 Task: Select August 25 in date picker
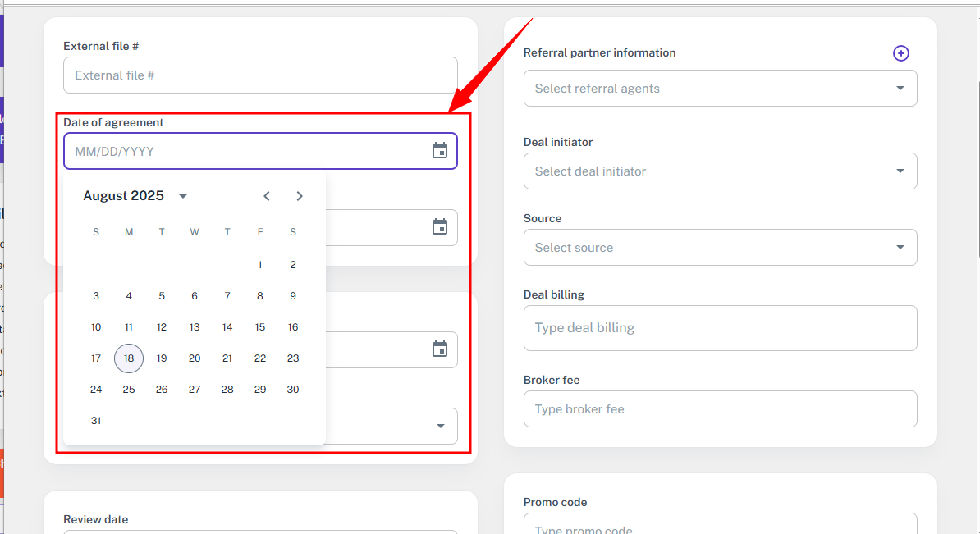point(129,390)
